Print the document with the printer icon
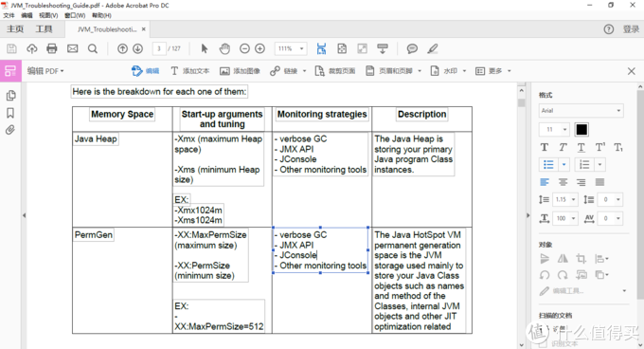644x349 pixels. pyautogui.click(x=52, y=49)
